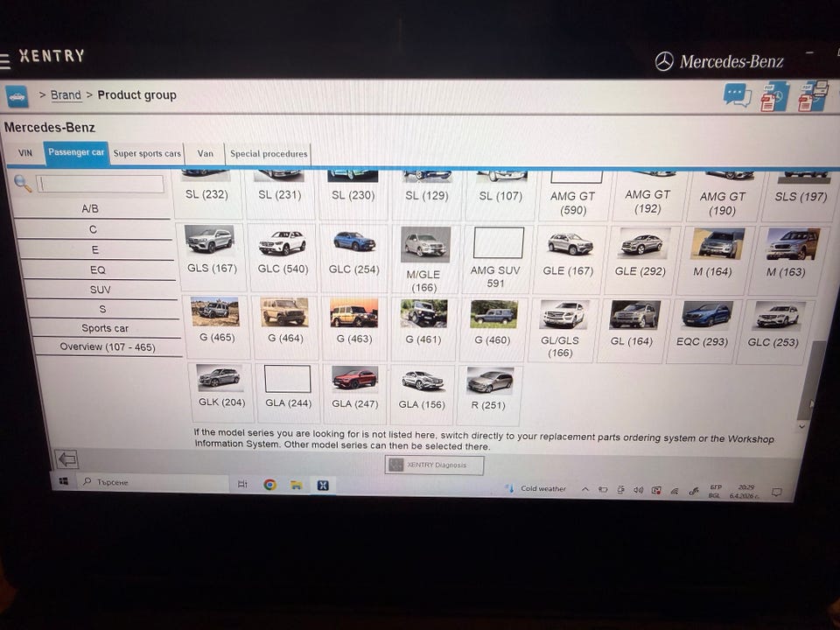Select R (251) model series
Image resolution: width=840 pixels, height=630 pixels.
[488, 395]
